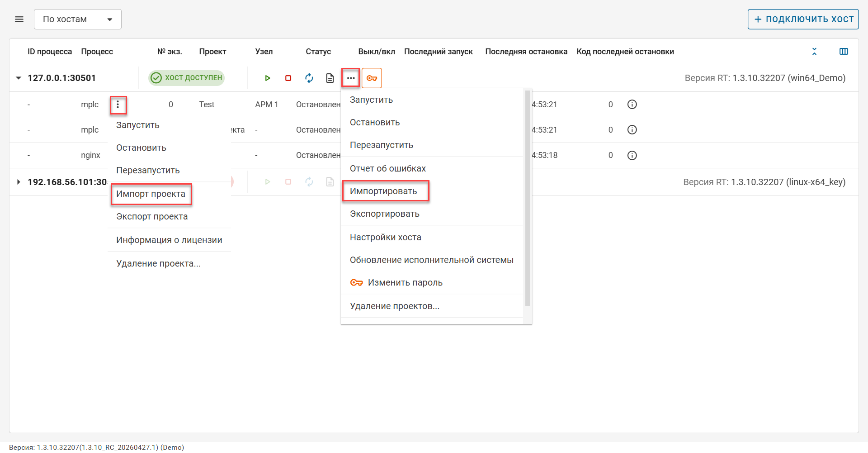Open the hamburger main menu

pyautogui.click(x=19, y=19)
